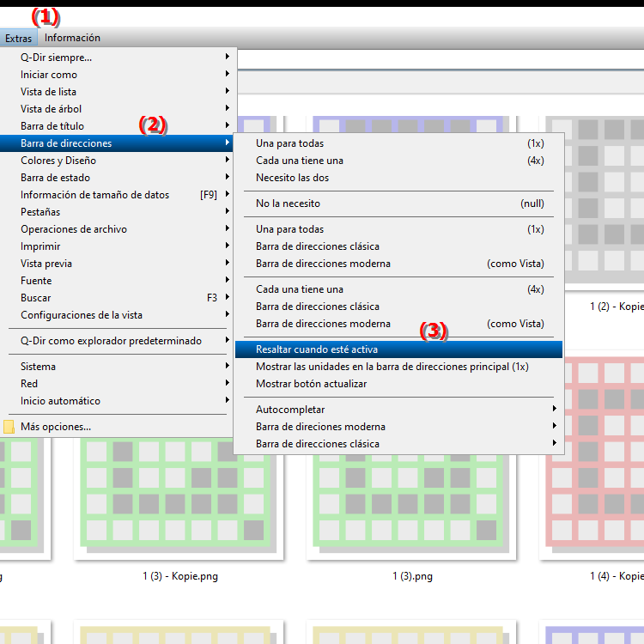Image resolution: width=644 pixels, height=644 pixels.
Task: Choose the first Una para todas (1x) option
Action: (398, 143)
